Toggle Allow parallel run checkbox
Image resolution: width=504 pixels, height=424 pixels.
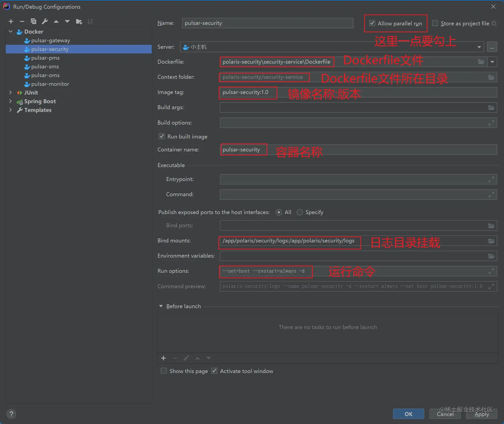[372, 23]
